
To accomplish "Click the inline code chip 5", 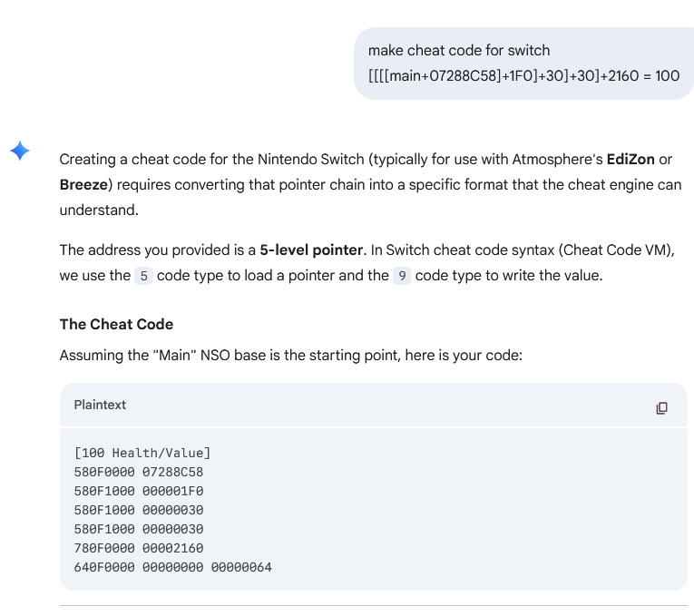I will pos(143,276).
